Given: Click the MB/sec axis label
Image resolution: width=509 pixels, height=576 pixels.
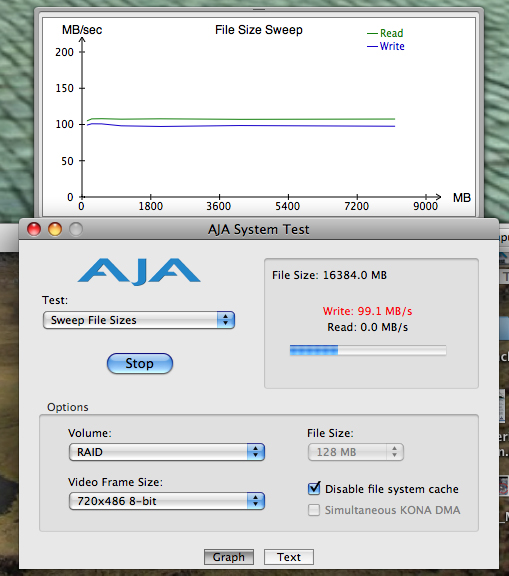Looking at the screenshot, I should pos(82,30).
